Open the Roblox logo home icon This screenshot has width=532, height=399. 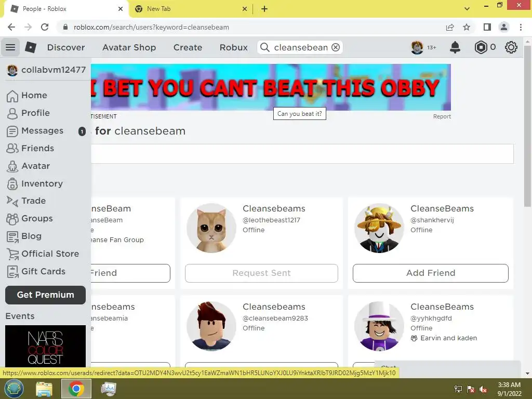click(x=31, y=47)
